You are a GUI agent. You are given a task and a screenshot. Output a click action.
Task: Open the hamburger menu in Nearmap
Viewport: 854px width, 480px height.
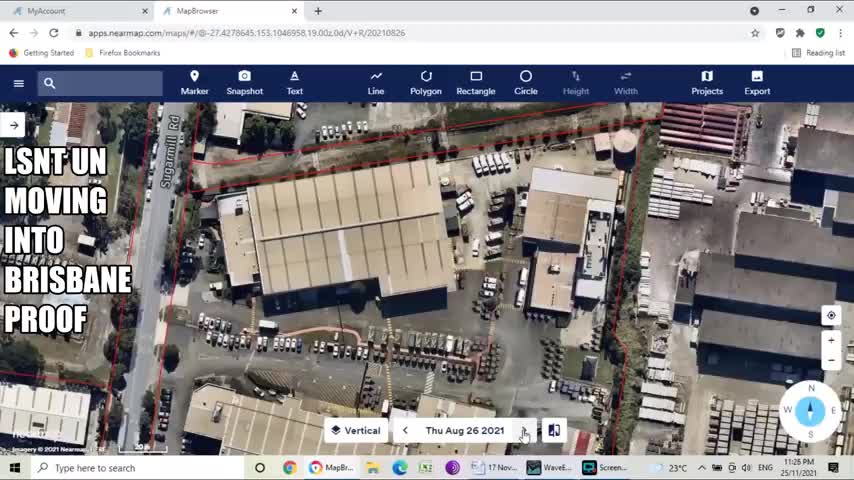point(19,83)
